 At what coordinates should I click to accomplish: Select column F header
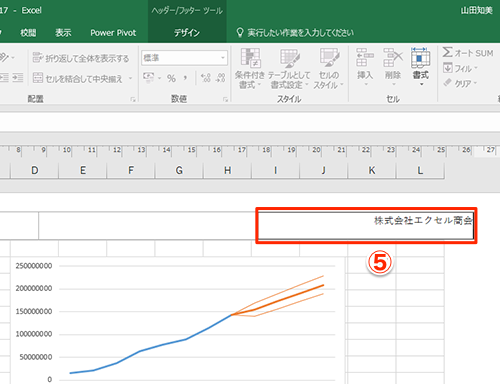(131, 170)
